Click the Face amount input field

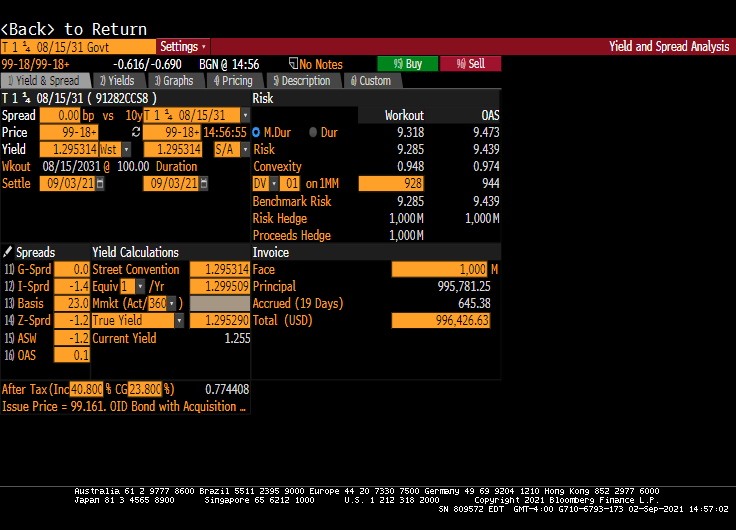[439, 270]
